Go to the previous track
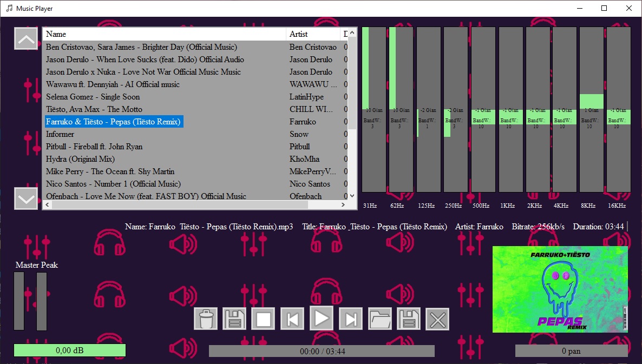 point(292,319)
